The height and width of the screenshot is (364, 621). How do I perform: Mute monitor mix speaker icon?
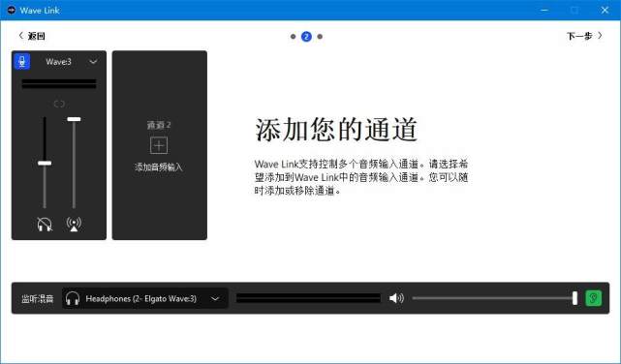click(x=396, y=298)
